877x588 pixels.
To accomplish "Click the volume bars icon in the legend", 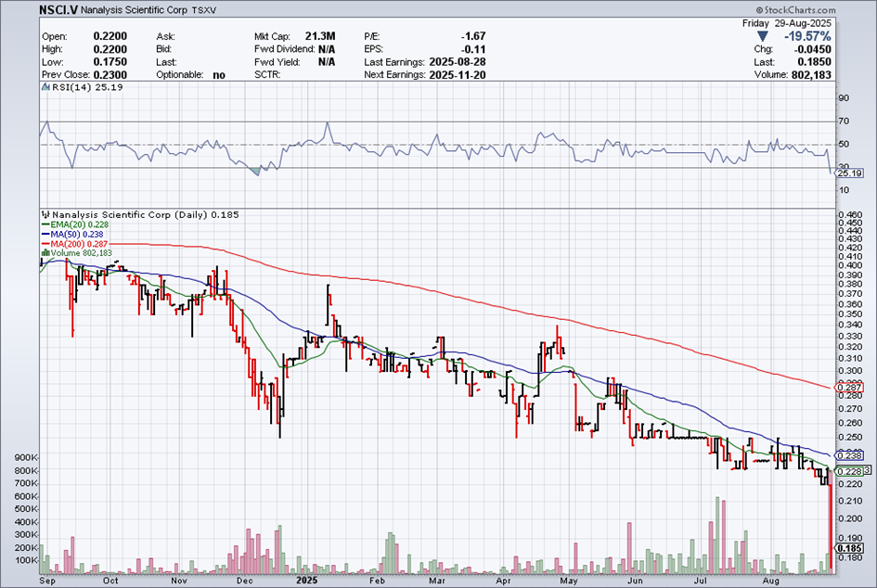I will point(45,253).
